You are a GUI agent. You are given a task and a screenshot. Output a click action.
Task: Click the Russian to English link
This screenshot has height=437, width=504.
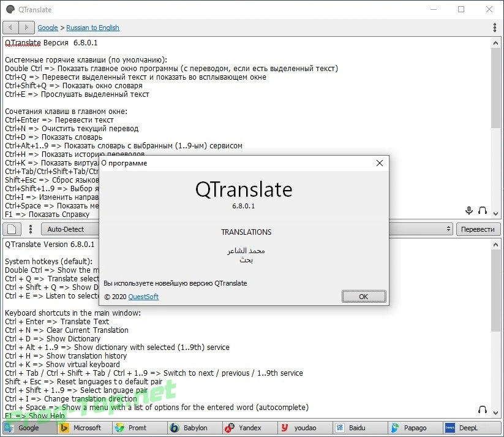(x=92, y=28)
